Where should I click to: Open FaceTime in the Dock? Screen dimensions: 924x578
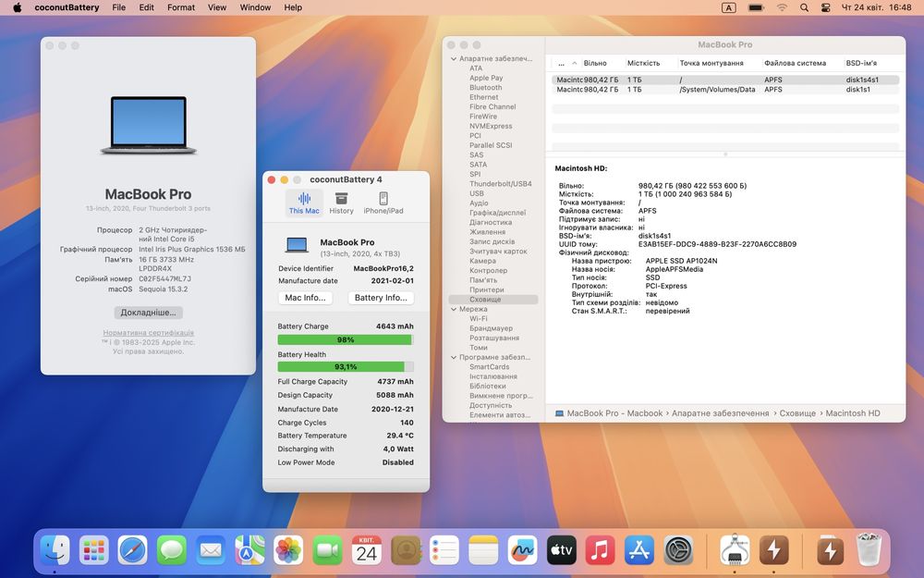click(327, 551)
